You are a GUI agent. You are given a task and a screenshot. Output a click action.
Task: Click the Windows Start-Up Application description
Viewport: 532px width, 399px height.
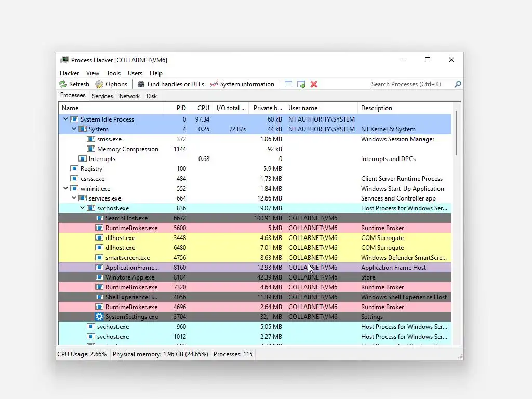pos(403,188)
